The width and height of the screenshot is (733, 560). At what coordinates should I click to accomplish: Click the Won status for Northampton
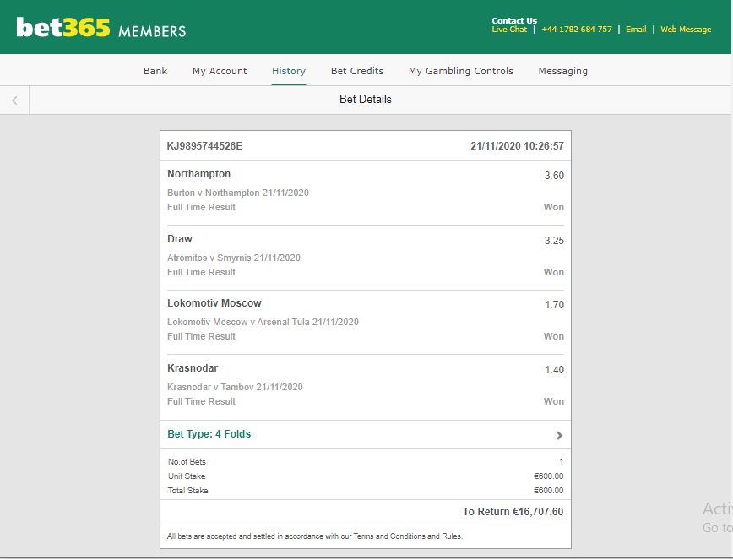pyautogui.click(x=553, y=207)
